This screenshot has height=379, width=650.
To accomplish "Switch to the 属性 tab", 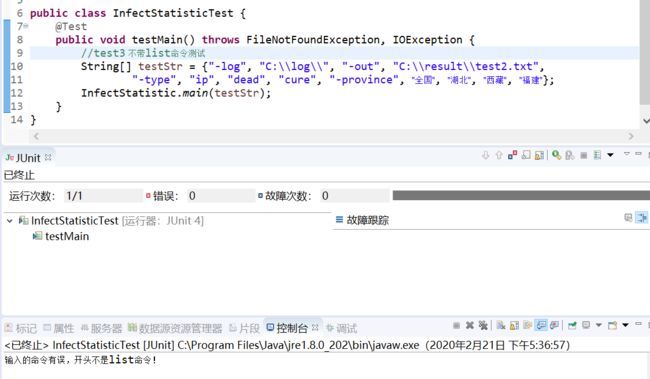I will pos(59,328).
